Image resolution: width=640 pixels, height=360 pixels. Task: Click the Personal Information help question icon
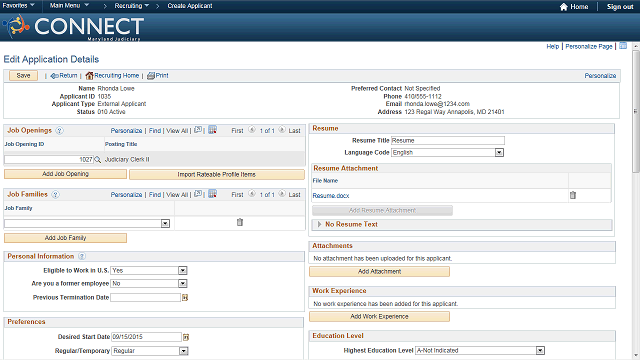pyautogui.click(x=82, y=256)
